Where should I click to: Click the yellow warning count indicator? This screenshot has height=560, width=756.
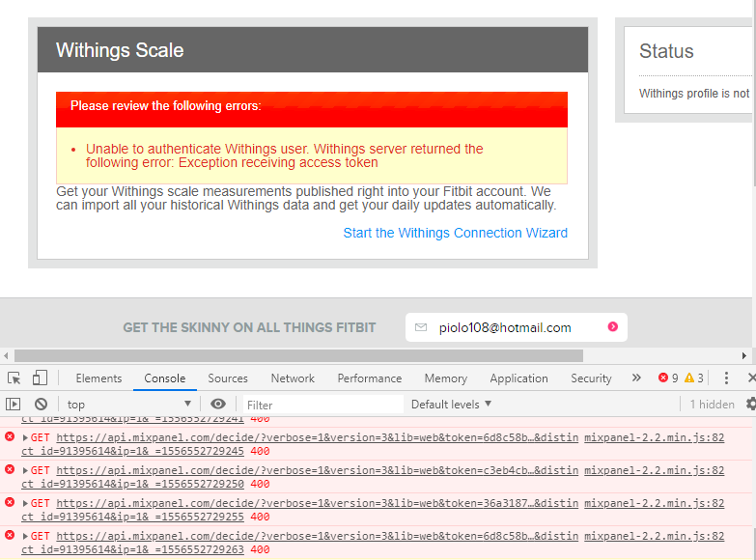(x=694, y=378)
